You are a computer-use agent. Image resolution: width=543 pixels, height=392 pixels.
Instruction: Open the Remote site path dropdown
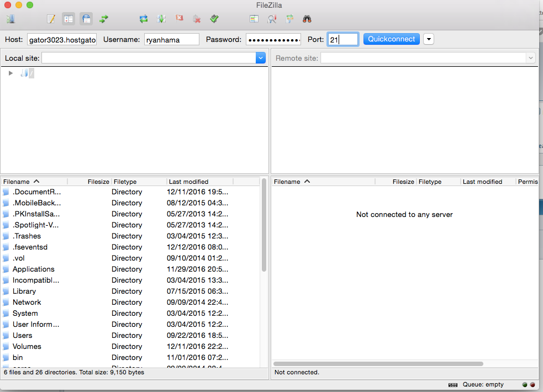(530, 58)
